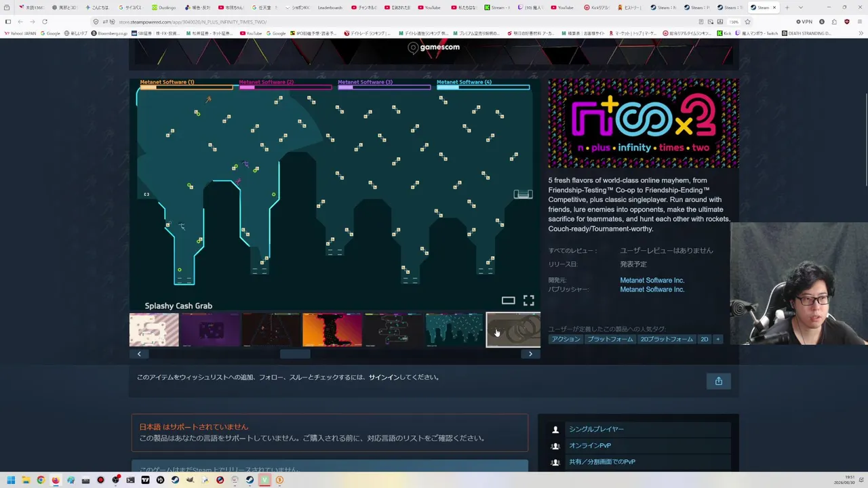This screenshot has height=488, width=868.
Task: Select the purple level thumbnail
Action: coord(211,329)
